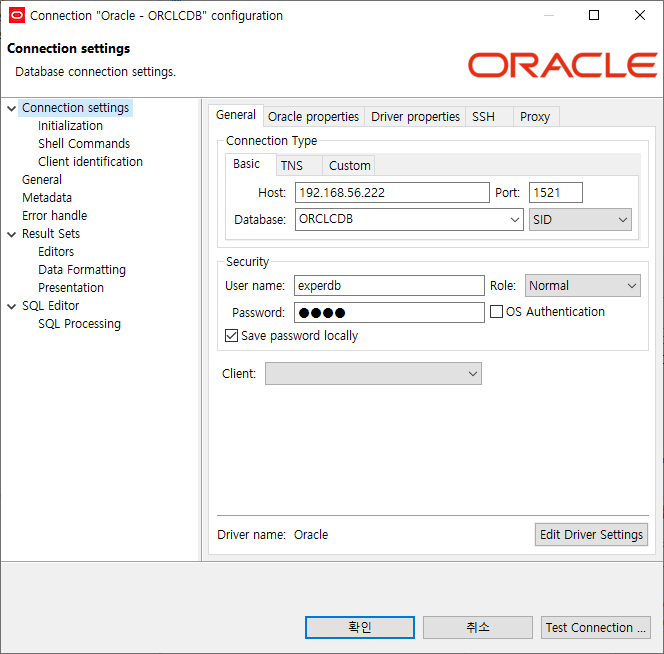Maximize the configuration window
Screen dimensions: 664x654
click(x=594, y=16)
